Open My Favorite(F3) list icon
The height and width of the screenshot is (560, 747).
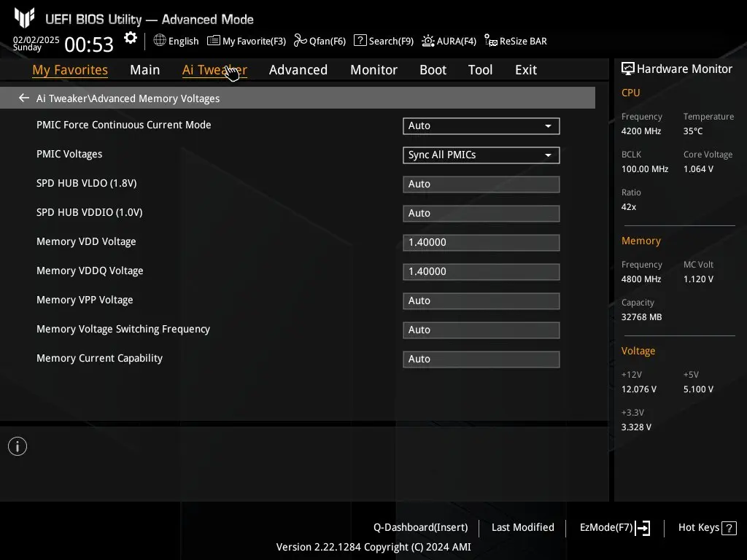[x=214, y=41]
